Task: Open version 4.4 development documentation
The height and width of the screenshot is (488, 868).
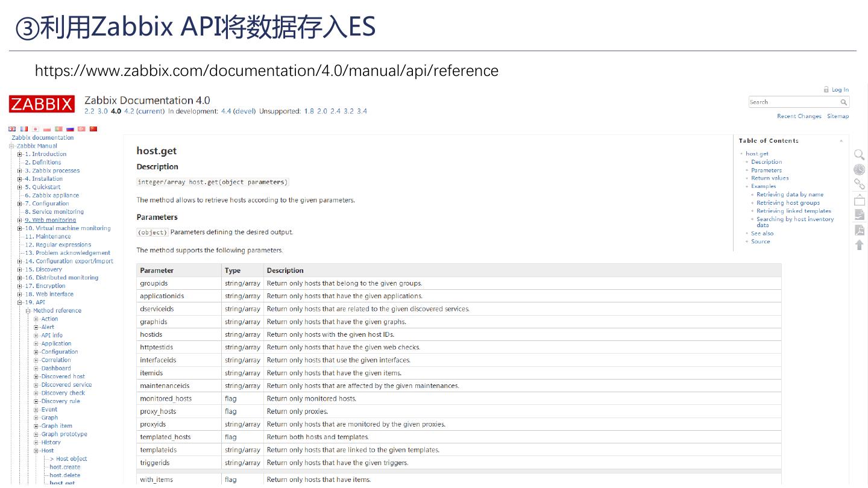Action: pyautogui.click(x=226, y=111)
